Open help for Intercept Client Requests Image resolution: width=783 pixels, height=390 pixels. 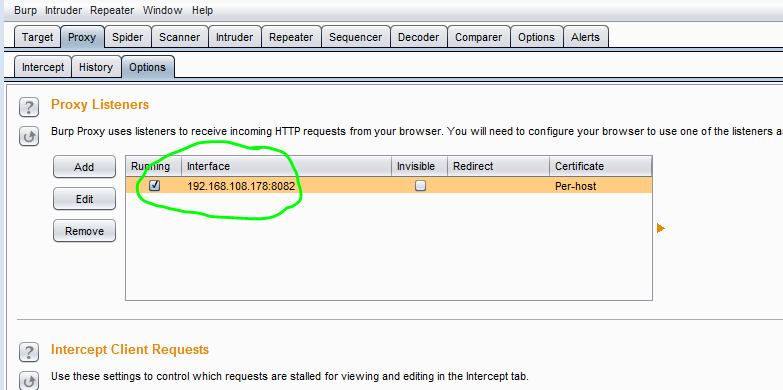click(x=29, y=352)
